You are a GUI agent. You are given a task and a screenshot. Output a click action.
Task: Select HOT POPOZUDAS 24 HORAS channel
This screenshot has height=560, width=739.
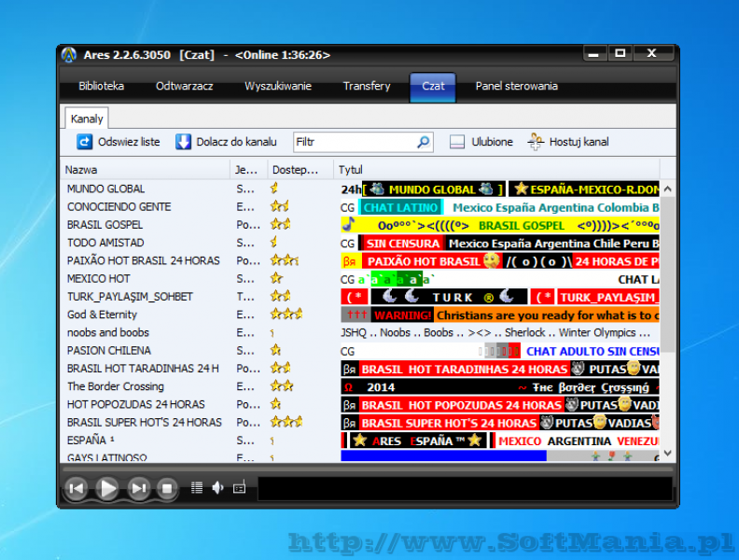(135, 404)
